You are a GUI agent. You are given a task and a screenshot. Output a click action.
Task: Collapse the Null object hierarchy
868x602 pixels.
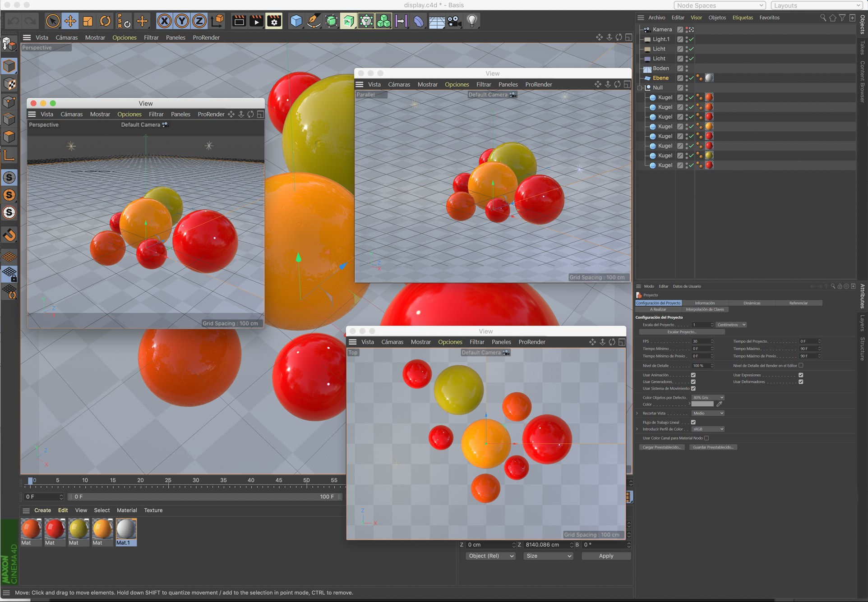tap(640, 88)
